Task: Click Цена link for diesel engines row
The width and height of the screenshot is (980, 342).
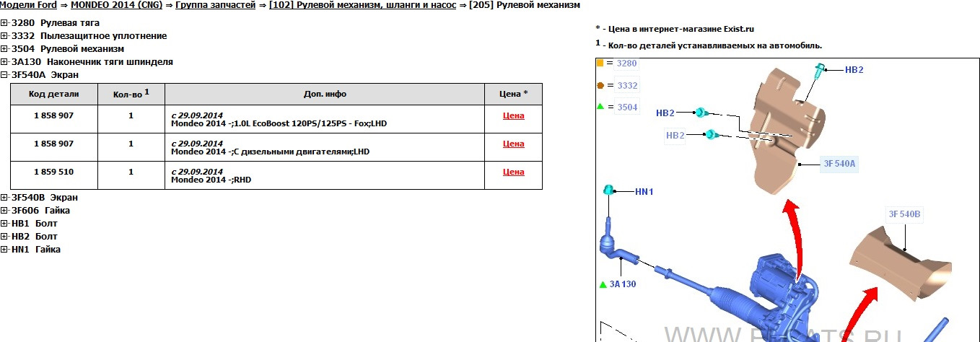Action: 513,144
